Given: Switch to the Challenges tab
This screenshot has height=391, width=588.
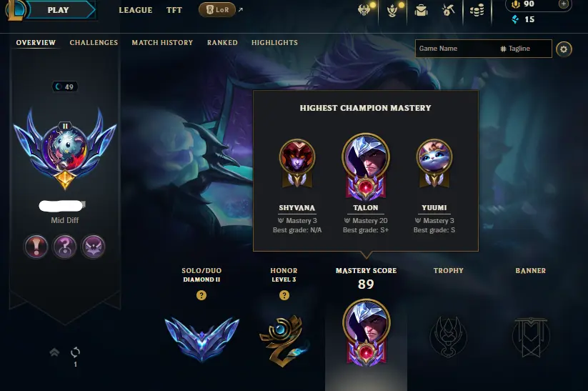Looking at the screenshot, I should pos(94,42).
